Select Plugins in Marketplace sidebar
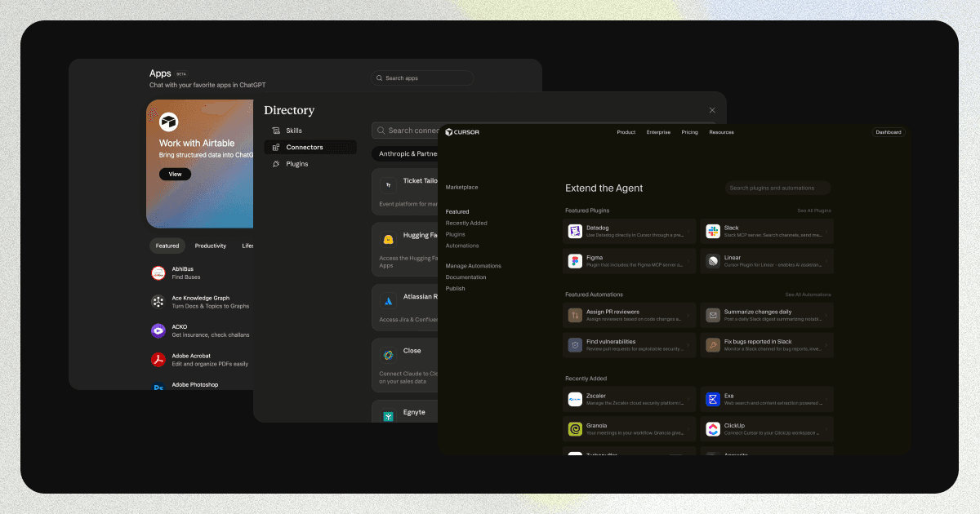This screenshot has height=514, width=980. coord(455,234)
